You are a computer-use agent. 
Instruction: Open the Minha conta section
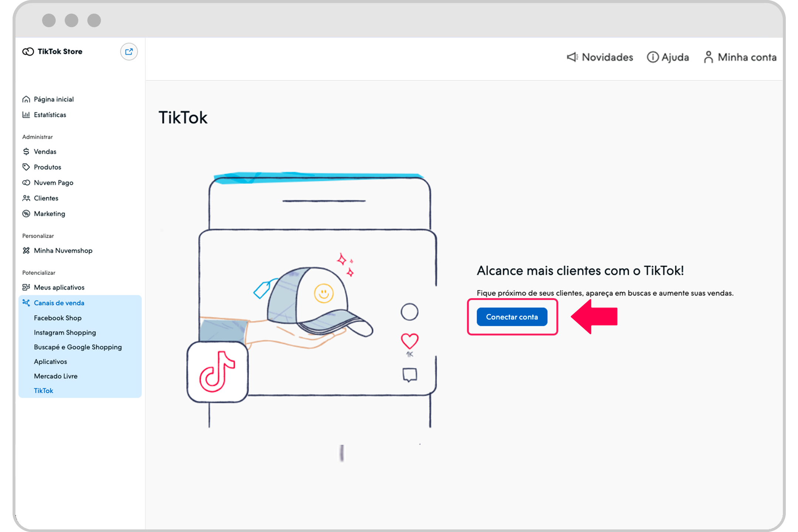[747, 57]
